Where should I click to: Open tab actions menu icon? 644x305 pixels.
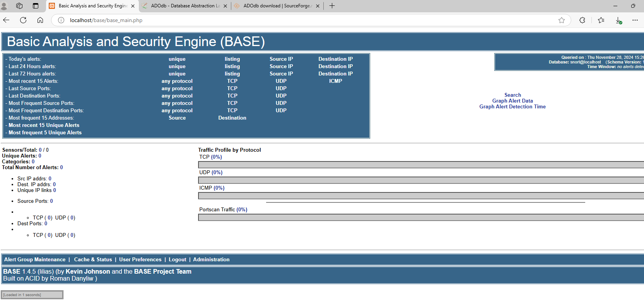pyautogui.click(x=36, y=6)
